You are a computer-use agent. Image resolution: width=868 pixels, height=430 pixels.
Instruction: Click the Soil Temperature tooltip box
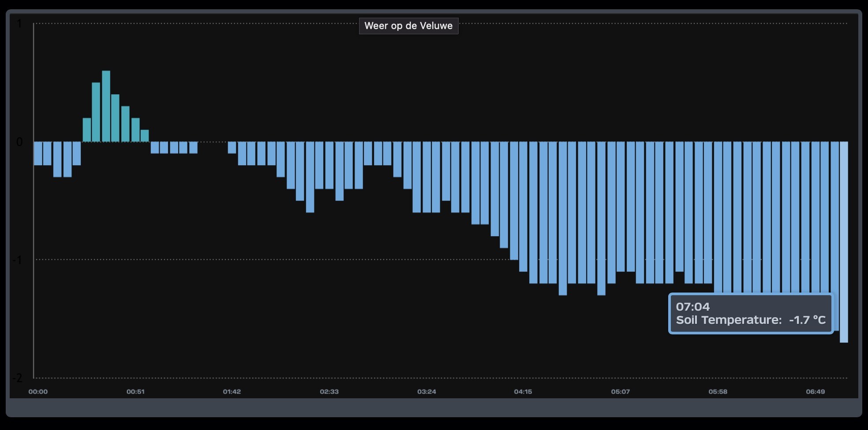(751, 314)
